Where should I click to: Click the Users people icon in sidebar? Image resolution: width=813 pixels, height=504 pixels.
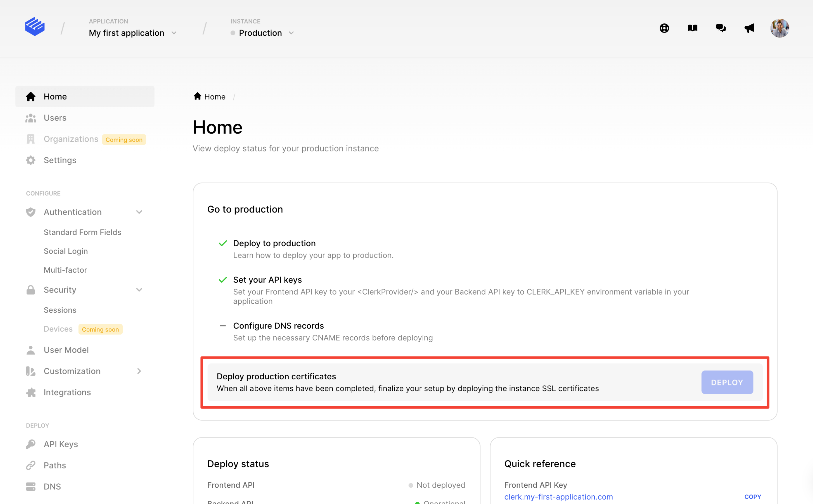(31, 118)
